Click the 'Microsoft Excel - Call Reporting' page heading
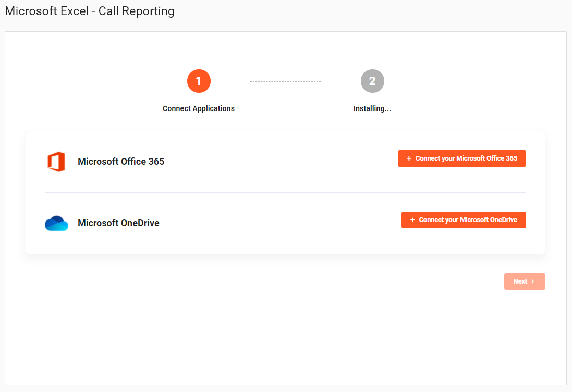572x392 pixels. coord(90,11)
